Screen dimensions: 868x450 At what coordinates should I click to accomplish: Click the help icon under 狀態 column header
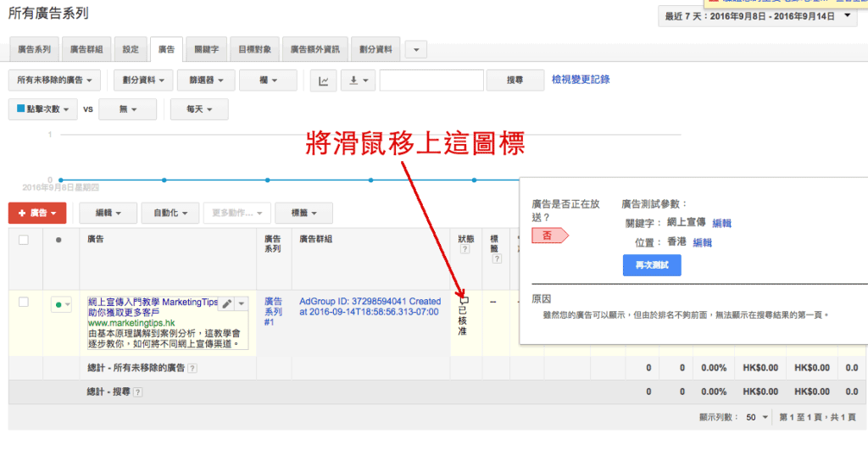[x=465, y=249]
